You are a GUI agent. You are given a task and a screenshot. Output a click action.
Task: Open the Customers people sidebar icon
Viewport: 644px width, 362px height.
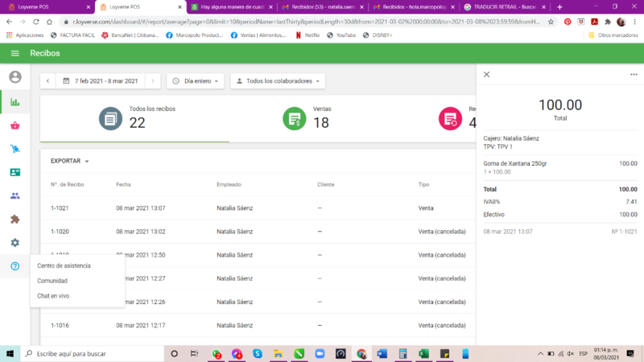pos(14,195)
